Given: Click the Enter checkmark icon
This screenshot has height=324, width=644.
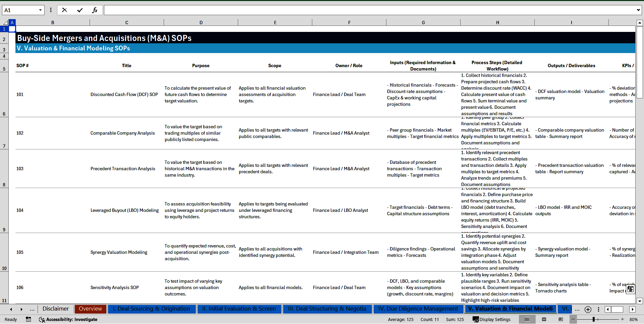Looking at the screenshot, I should click(x=79, y=10).
